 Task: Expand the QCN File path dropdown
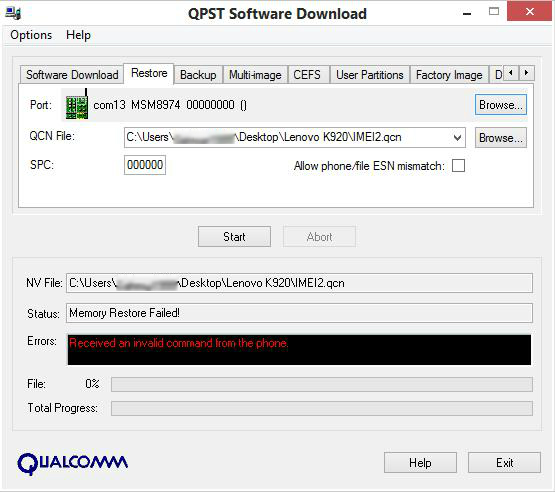[457, 137]
